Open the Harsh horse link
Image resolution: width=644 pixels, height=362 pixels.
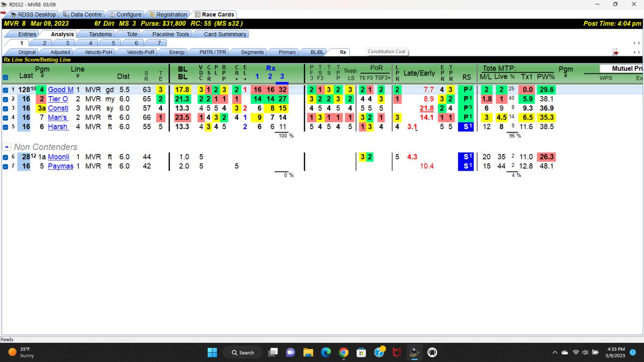[58, 127]
